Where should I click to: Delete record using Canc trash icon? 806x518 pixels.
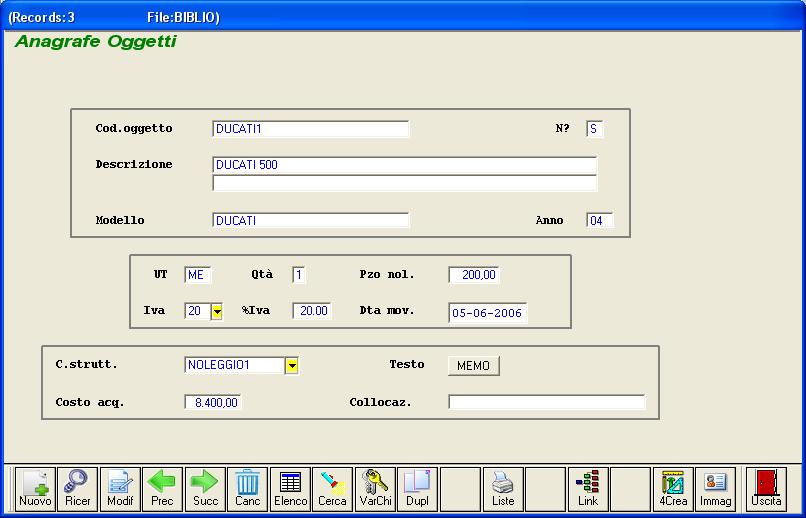[x=247, y=489]
